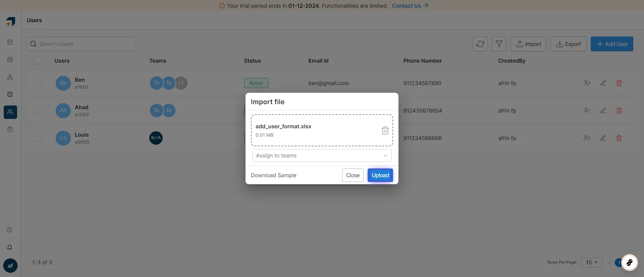The width and height of the screenshot is (644, 277).
Task: Delete Louis with the trash icon
Action: [x=619, y=138]
